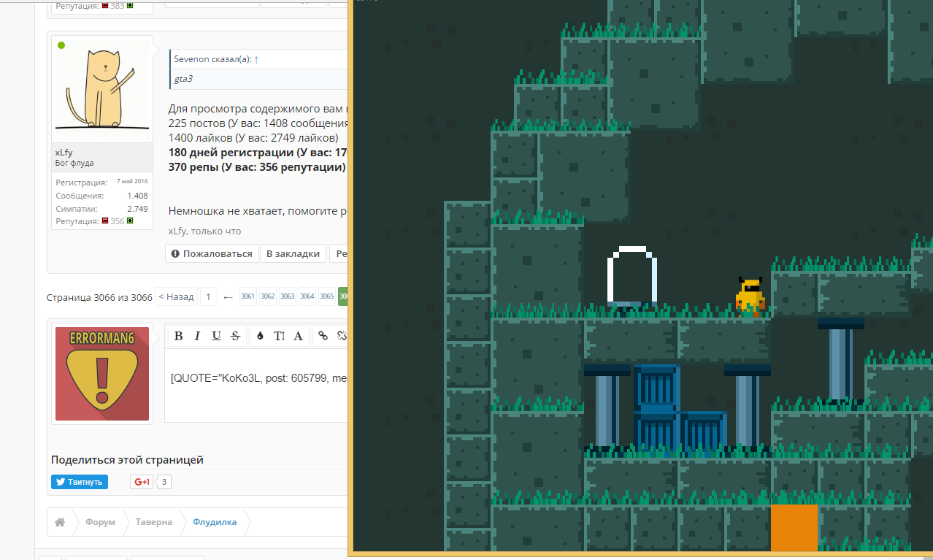Open the text color drop icon
933x560 pixels.
260,336
